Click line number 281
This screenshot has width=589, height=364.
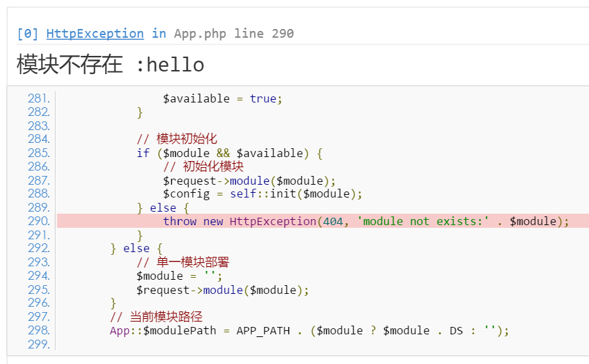click(38, 98)
